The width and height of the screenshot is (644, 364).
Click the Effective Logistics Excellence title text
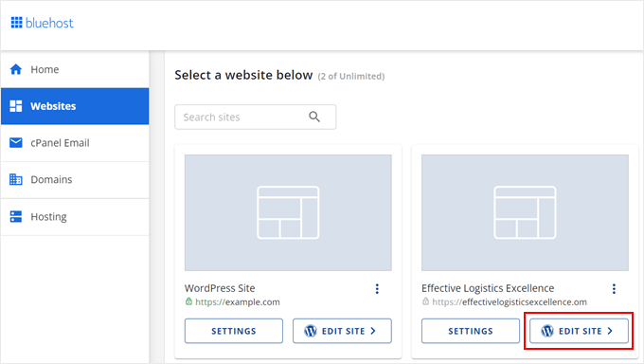(x=488, y=288)
